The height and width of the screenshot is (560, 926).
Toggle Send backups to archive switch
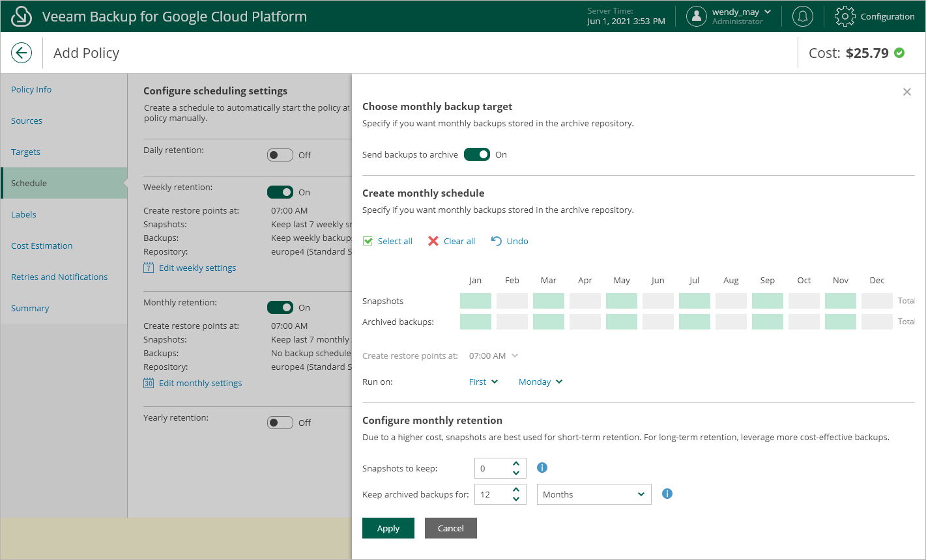(x=477, y=154)
